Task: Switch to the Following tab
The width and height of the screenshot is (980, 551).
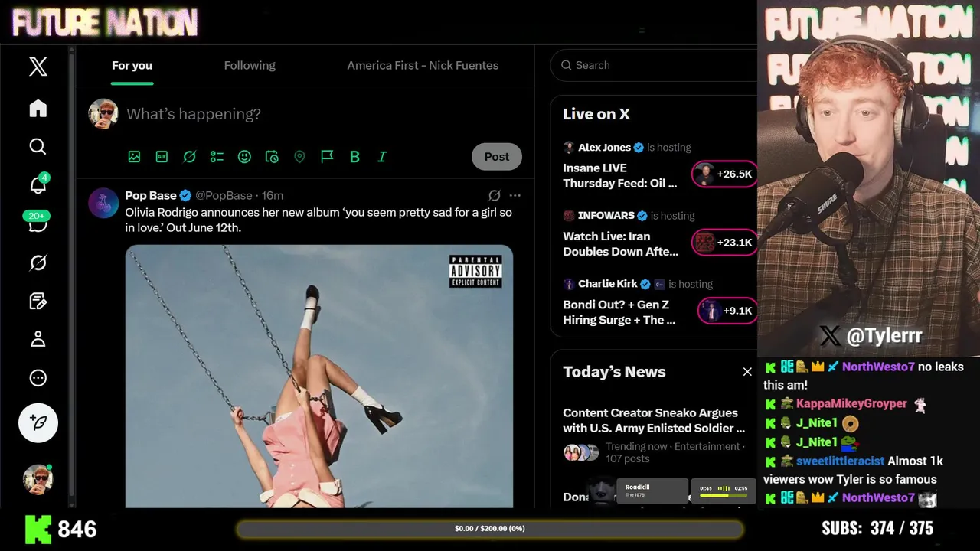Action: pos(250,66)
